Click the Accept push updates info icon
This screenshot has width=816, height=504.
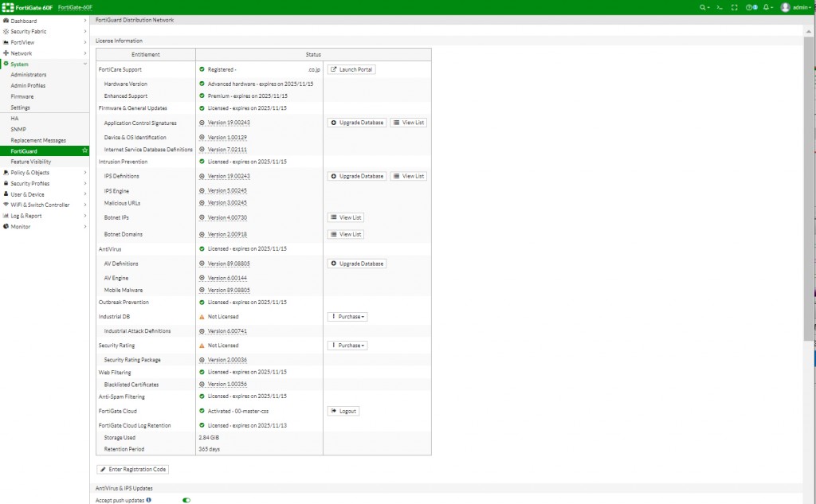pos(149,500)
